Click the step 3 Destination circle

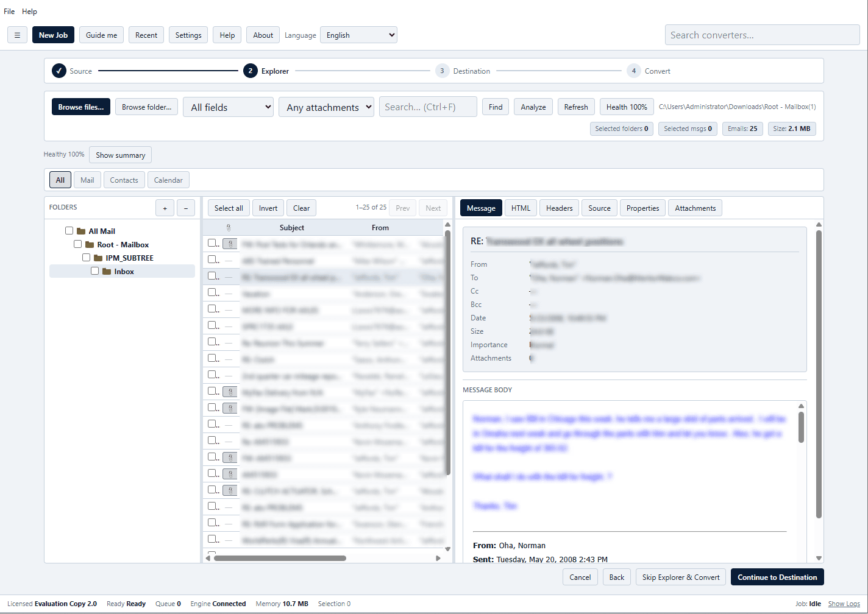[442, 71]
